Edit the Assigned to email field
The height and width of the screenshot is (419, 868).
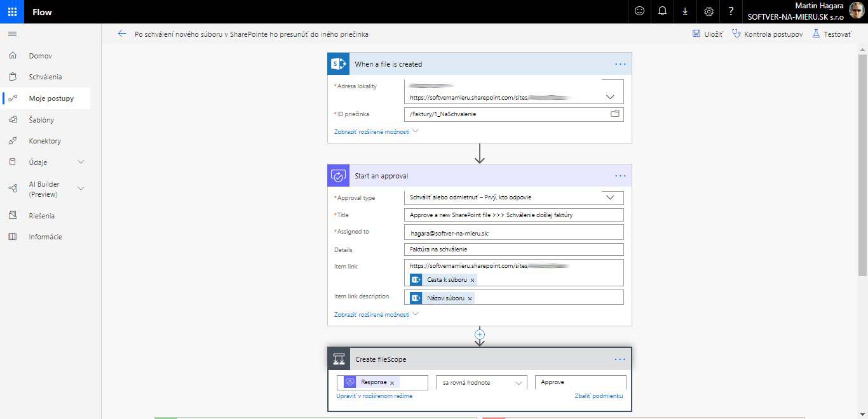[513, 232]
